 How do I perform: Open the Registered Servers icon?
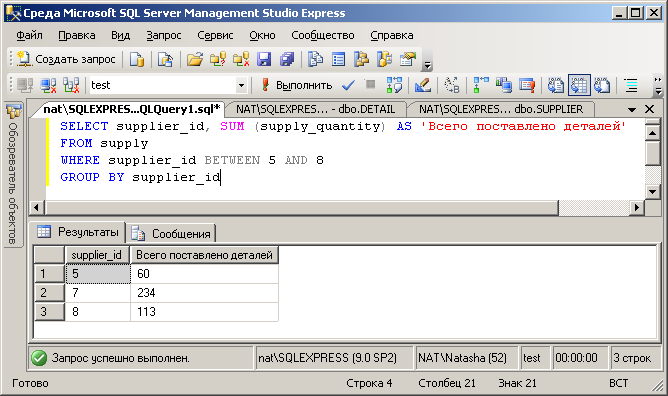tap(315, 59)
